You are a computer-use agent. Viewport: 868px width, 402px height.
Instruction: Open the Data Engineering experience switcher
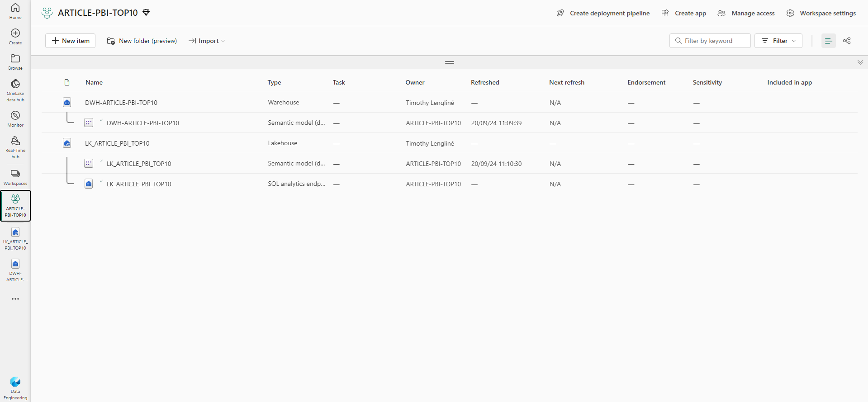tap(15, 388)
